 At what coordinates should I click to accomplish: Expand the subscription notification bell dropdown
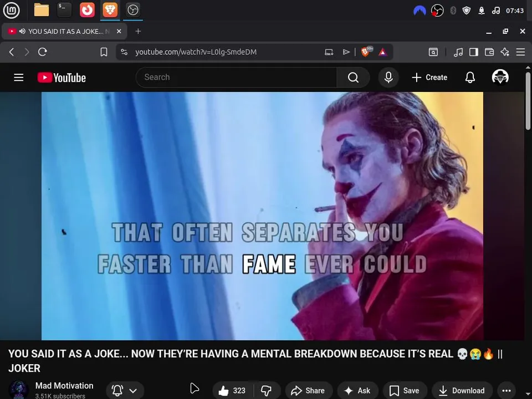point(125,391)
